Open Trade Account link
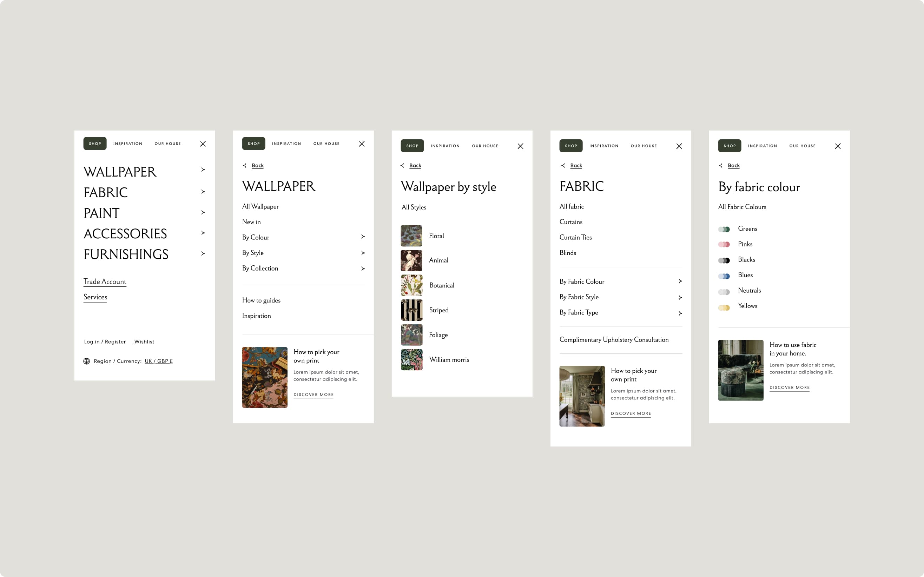This screenshot has width=924, height=577. [105, 281]
